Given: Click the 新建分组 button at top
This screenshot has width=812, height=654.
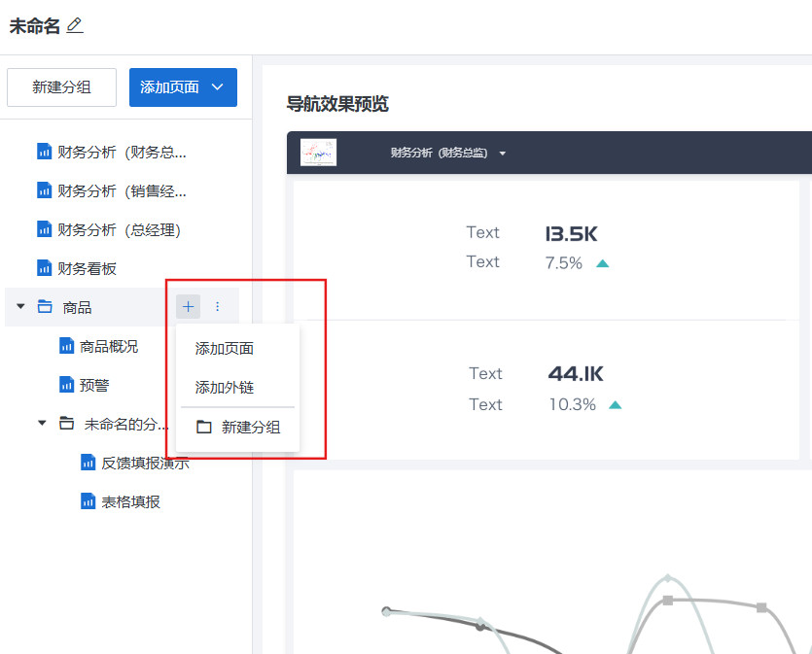Looking at the screenshot, I should (x=61, y=87).
